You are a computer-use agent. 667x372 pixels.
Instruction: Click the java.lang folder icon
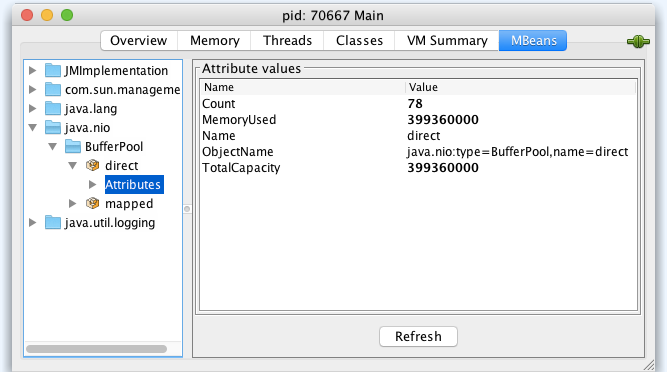[x=53, y=108]
